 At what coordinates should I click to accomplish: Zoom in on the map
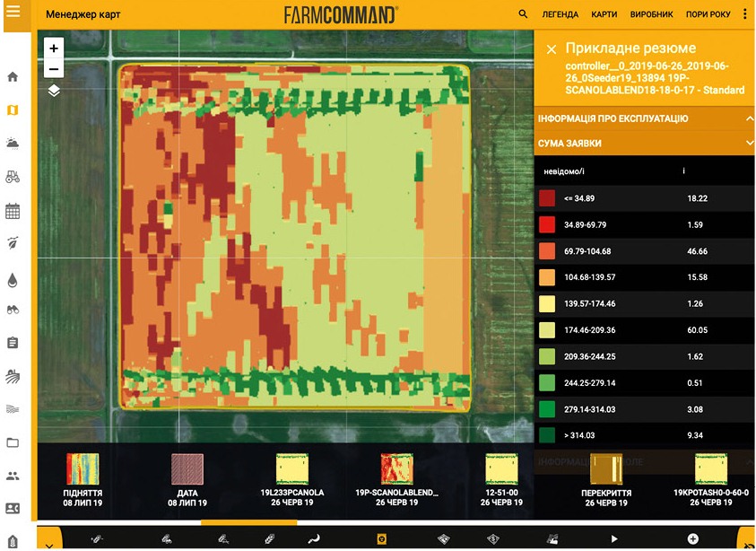[x=54, y=48]
